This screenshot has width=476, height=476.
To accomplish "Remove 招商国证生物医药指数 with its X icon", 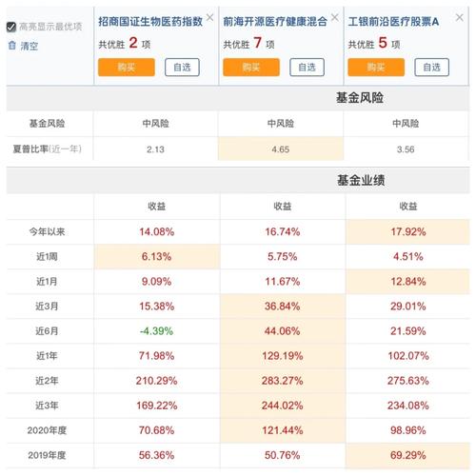I will pyautogui.click(x=209, y=17).
